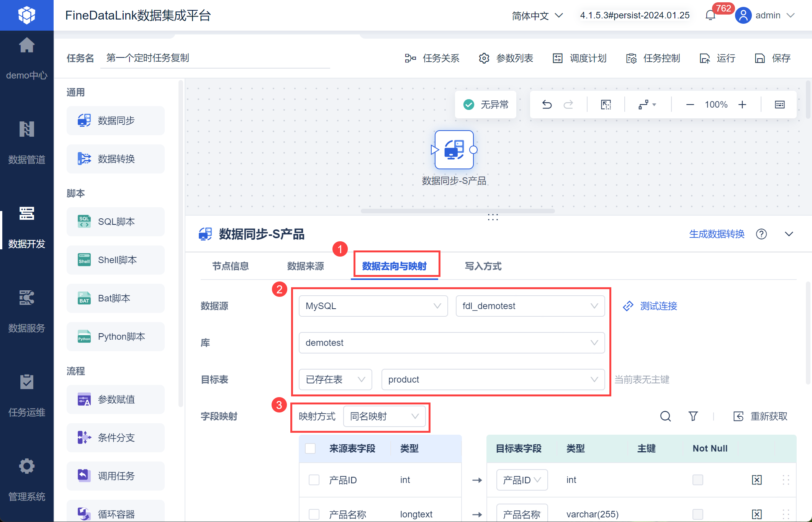Open the 同名映射 mapping mode dropdown

[384, 416]
